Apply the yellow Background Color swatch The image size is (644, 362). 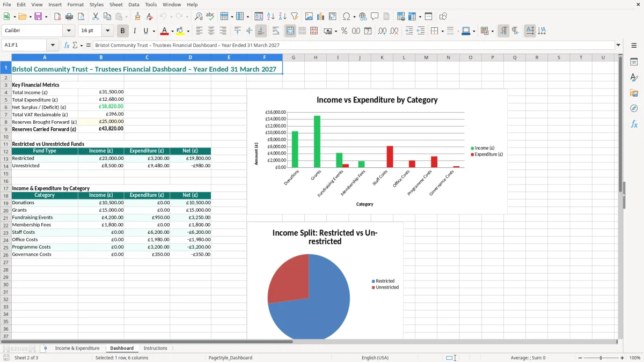pyautogui.click(x=180, y=31)
